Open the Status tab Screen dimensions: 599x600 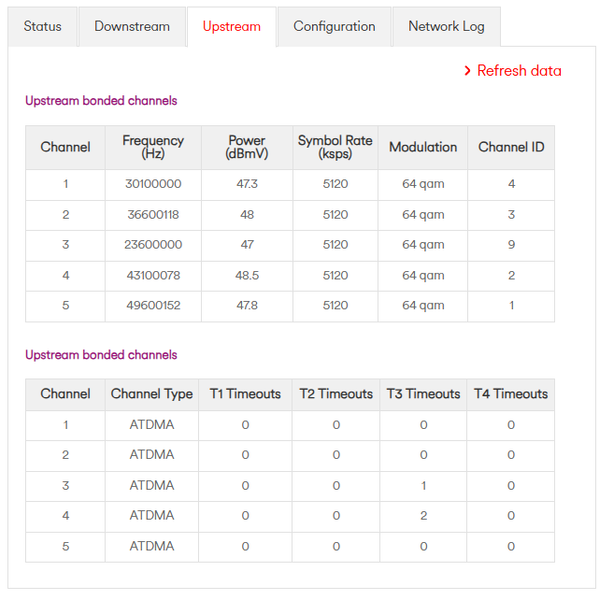42,27
